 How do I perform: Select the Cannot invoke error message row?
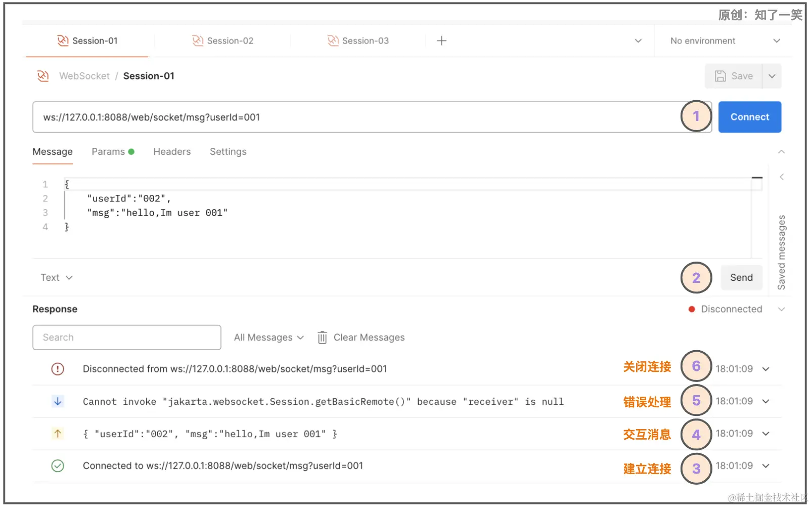pyautogui.click(x=407, y=401)
